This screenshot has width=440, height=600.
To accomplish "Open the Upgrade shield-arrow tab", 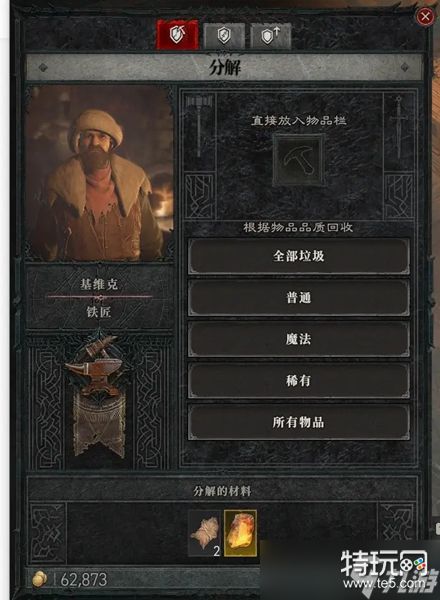I will [271, 36].
